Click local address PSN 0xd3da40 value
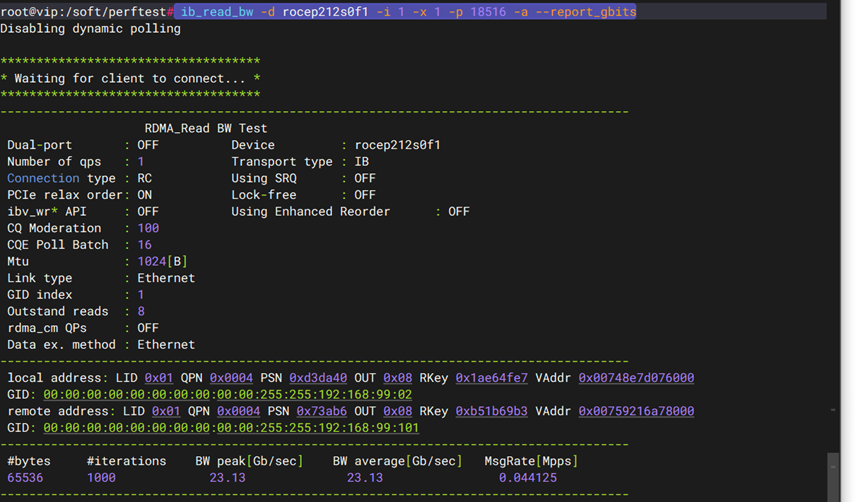The image size is (865, 502). pyautogui.click(x=318, y=378)
